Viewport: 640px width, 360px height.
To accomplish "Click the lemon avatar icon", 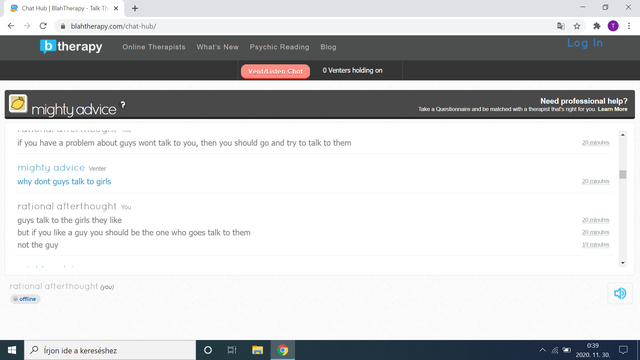I will pyautogui.click(x=18, y=104).
